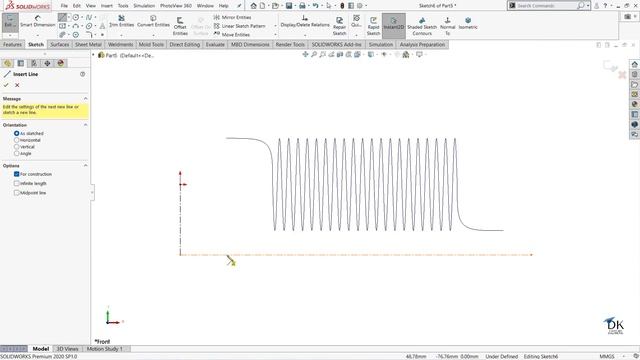Open the DisplayManager panel tab
Viewport: 640px width, 360px height.
pyautogui.click(x=61, y=63)
